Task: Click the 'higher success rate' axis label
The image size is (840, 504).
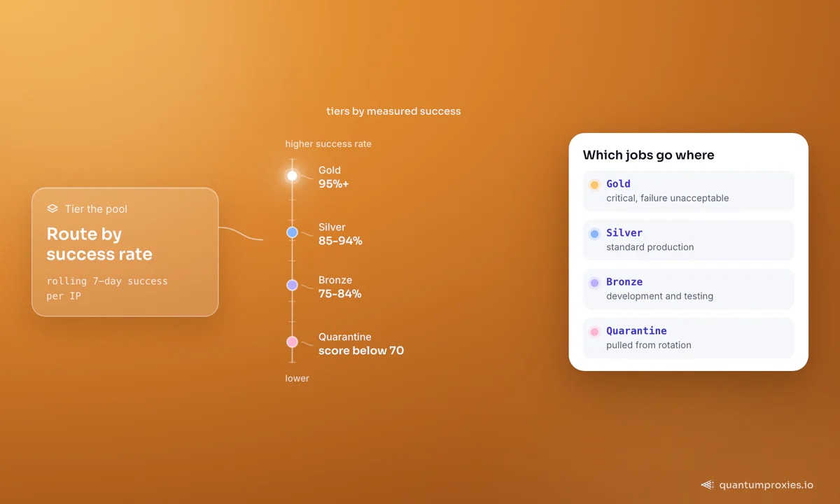Action: (328, 144)
